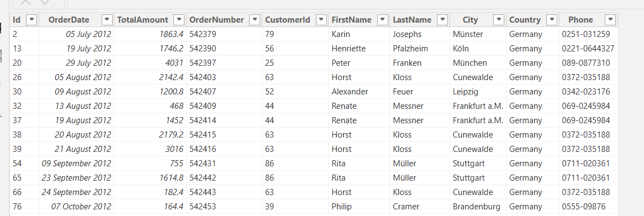The height and width of the screenshot is (216, 644).
Task: Click the Brandenburg city cell
Action: pos(478,207)
